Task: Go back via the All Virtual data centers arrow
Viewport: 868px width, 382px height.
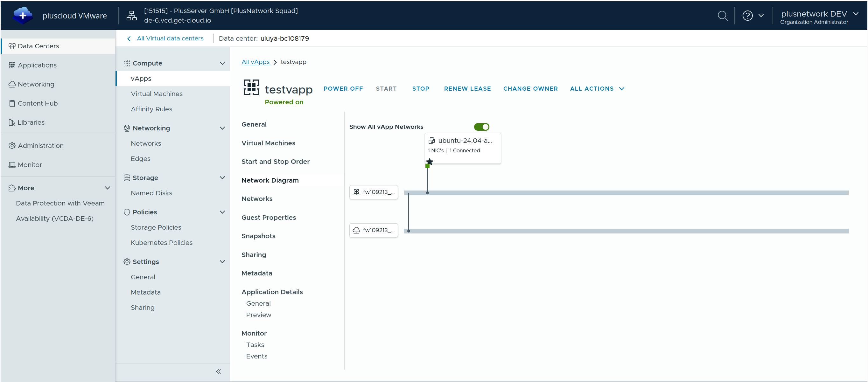Action: point(129,39)
